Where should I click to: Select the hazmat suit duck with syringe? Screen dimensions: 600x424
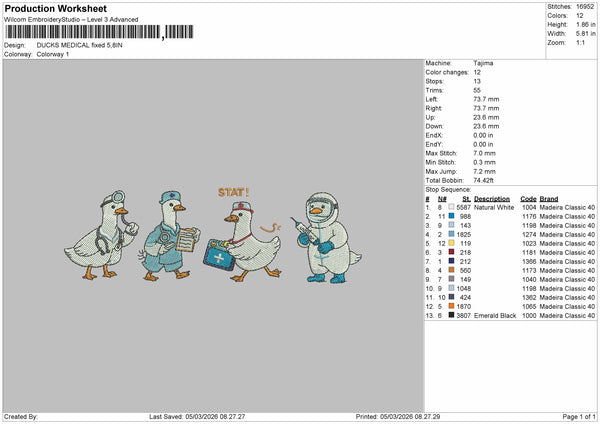click(326, 238)
